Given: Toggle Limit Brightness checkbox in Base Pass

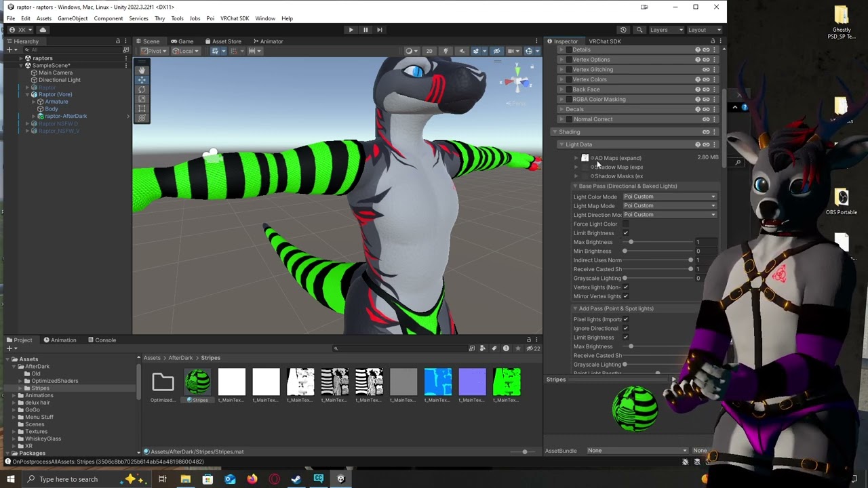Looking at the screenshot, I should click(625, 233).
